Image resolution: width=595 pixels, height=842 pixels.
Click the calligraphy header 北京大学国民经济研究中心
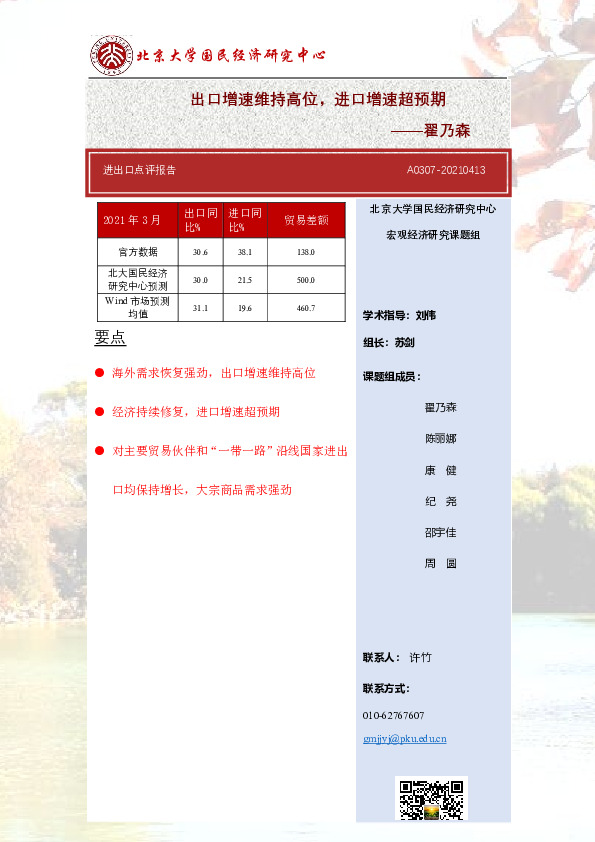(231, 55)
